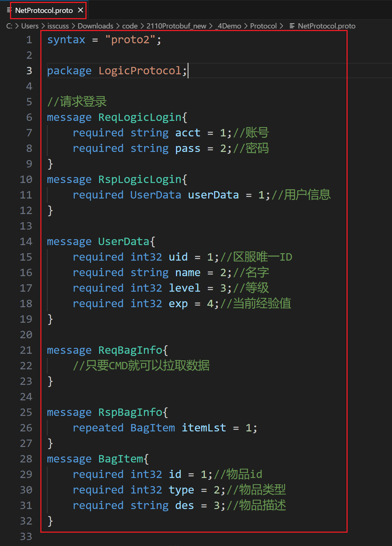Open the Downloads breadcrumb segment

point(95,26)
